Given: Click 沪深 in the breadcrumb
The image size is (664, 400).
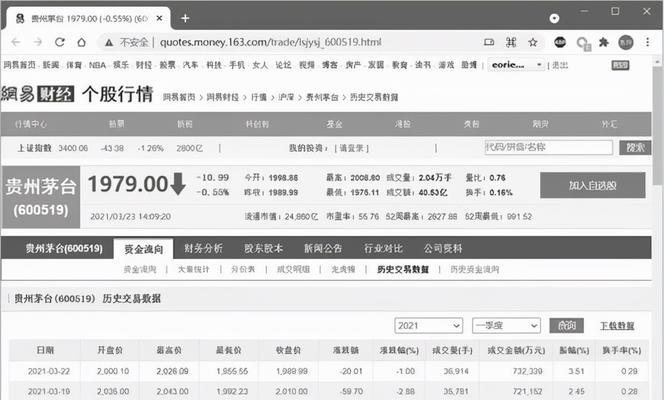Looking at the screenshot, I should click(x=286, y=97).
